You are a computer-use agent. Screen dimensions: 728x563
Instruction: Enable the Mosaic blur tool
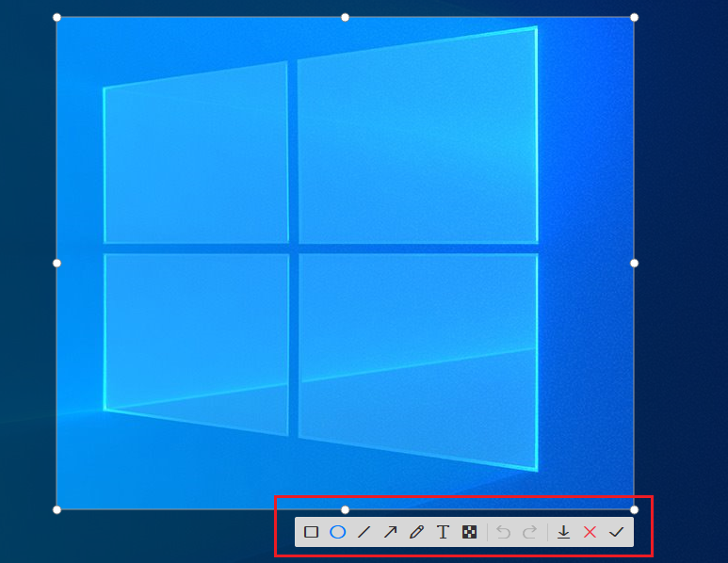point(469,532)
